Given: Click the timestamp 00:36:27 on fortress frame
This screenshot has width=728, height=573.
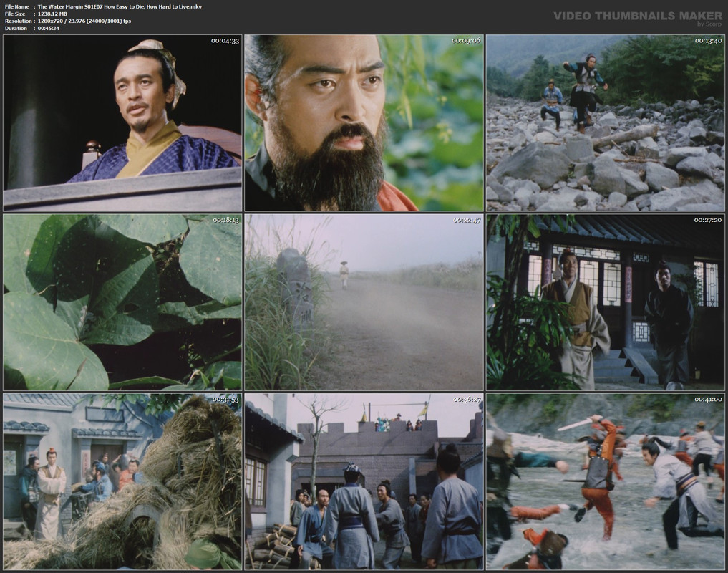Looking at the screenshot, I should [467, 399].
